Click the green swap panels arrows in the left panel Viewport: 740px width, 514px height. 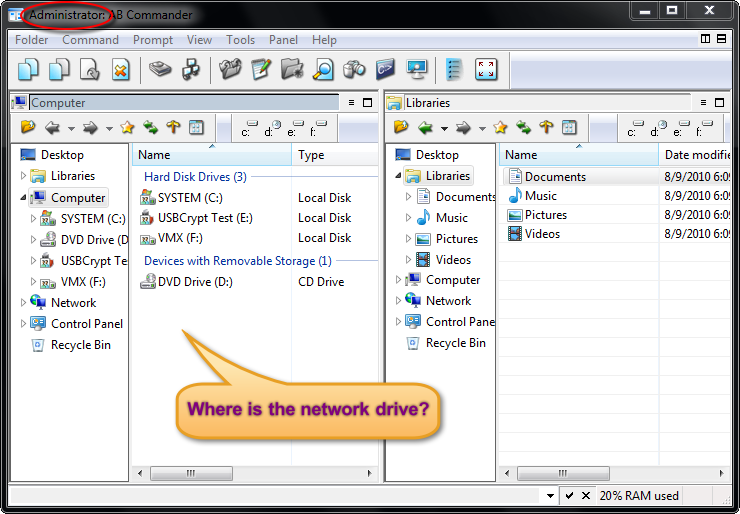[151, 127]
